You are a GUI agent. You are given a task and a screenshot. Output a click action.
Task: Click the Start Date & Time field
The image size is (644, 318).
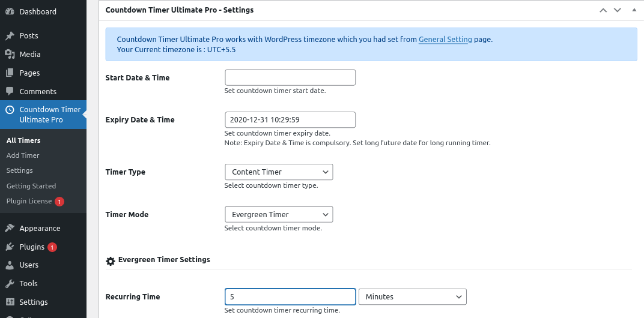(290, 77)
